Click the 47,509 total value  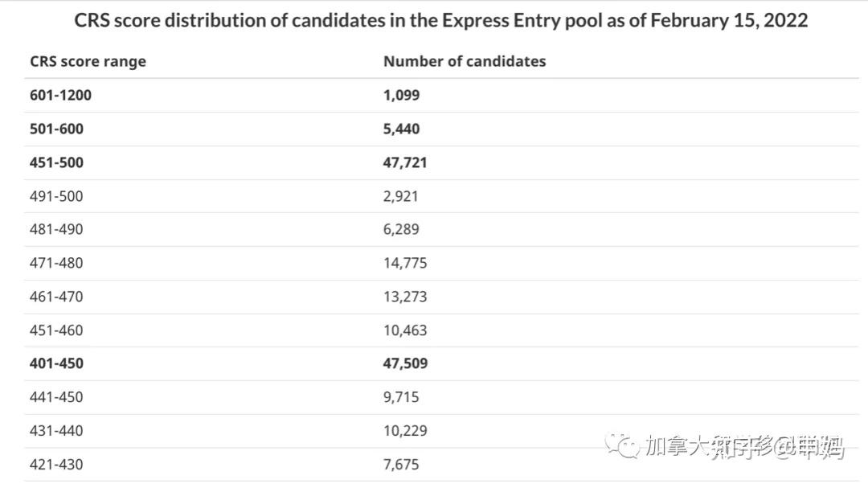click(405, 363)
